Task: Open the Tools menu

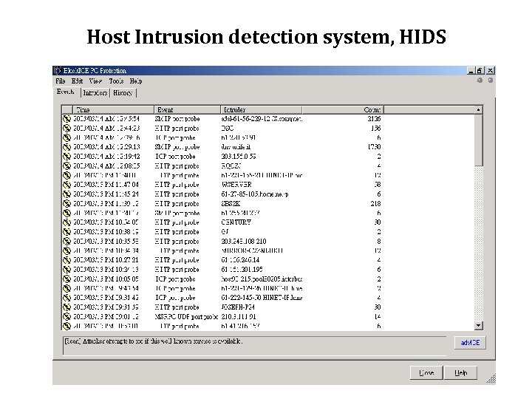Action: (116, 81)
